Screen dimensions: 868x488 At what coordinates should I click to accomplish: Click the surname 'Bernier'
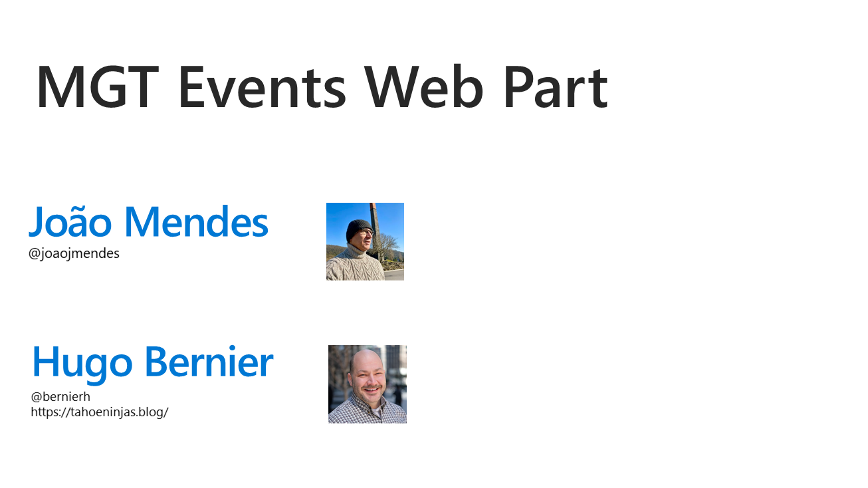click(208, 362)
